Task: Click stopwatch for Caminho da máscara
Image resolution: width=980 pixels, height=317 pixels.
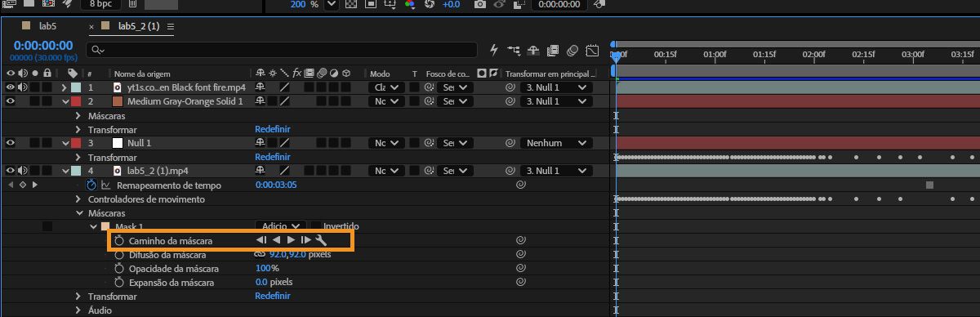Action: coord(119,240)
